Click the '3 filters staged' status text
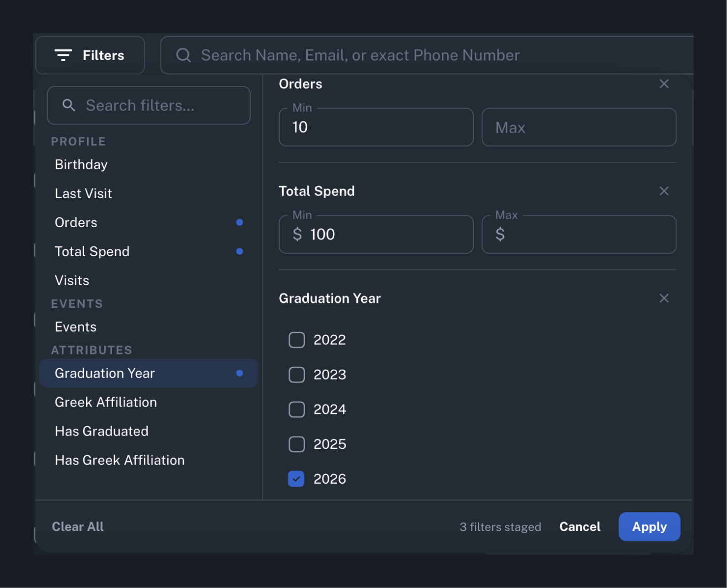The width and height of the screenshot is (727, 588). [500, 527]
